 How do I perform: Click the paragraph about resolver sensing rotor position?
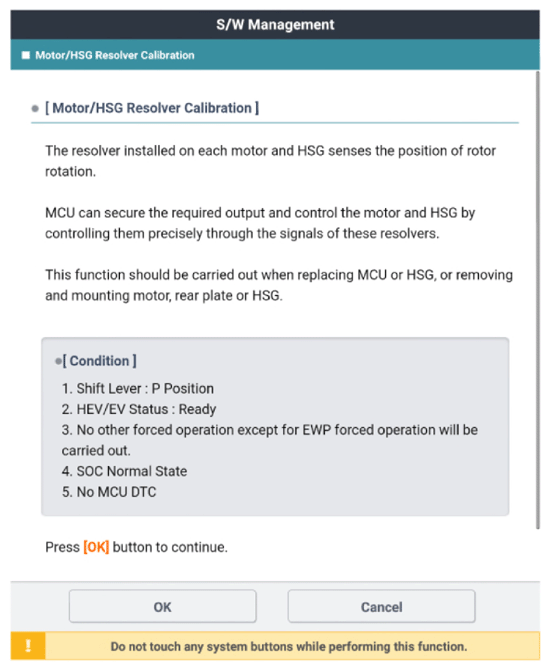[271, 161]
